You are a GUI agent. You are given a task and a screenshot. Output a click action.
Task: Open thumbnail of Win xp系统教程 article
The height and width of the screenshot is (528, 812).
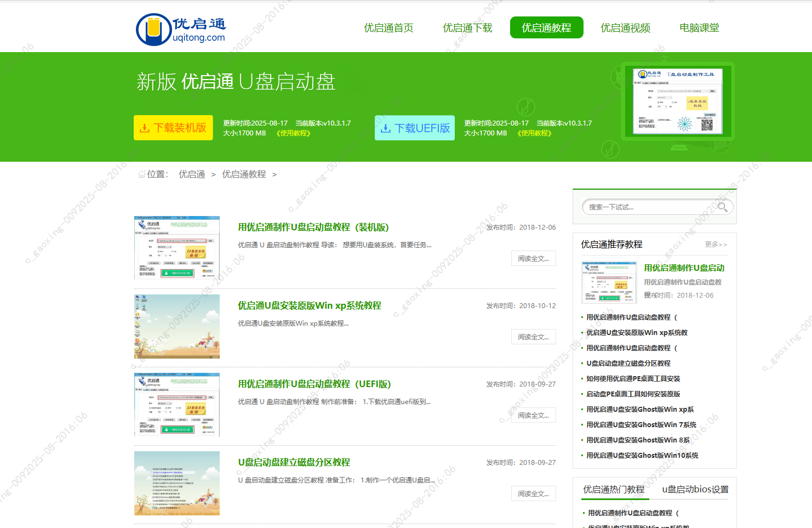click(x=177, y=326)
